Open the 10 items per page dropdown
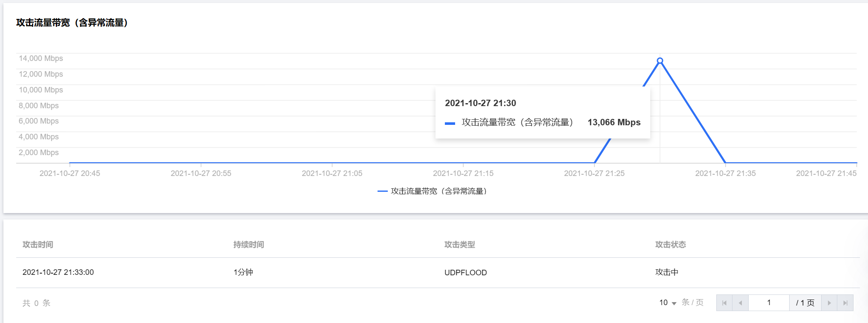 pos(668,303)
